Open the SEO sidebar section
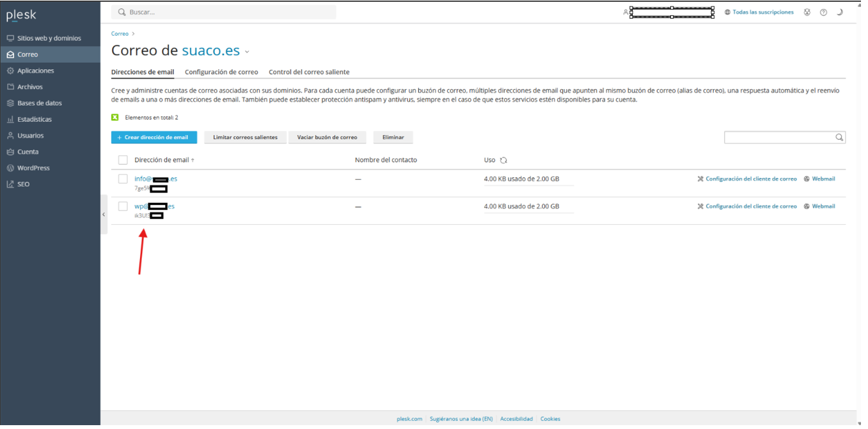The image size is (868, 429). coord(23,184)
